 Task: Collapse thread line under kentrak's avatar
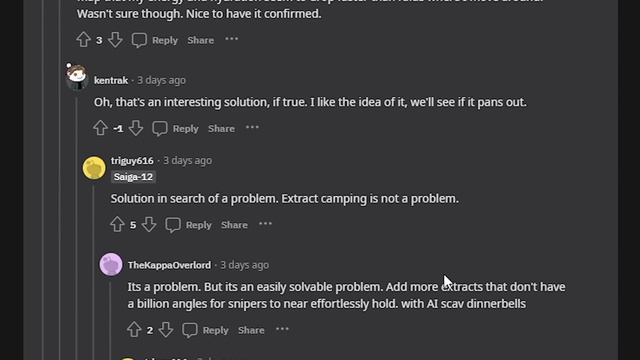pos(76,224)
